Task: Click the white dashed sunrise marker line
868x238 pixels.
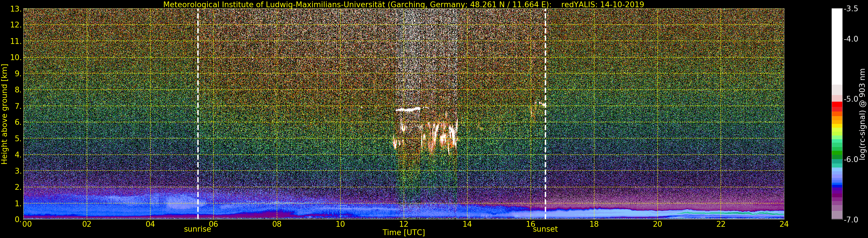Action: pyautogui.click(x=198, y=114)
